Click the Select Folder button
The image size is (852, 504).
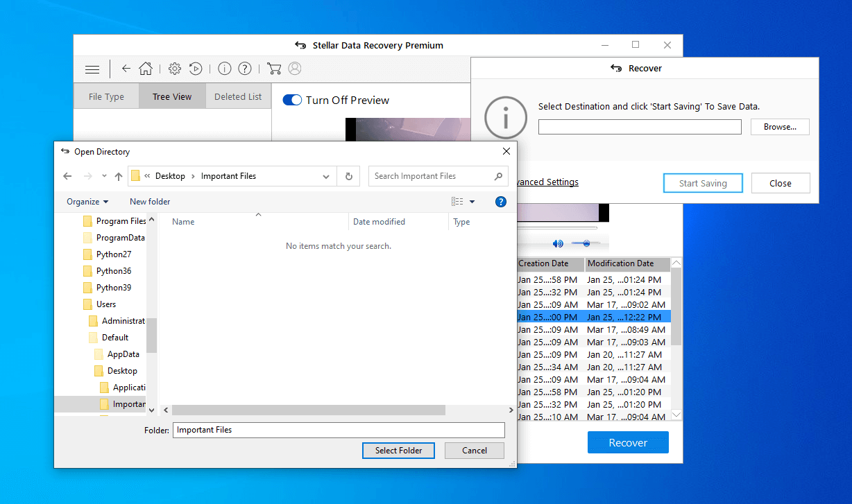(x=398, y=451)
